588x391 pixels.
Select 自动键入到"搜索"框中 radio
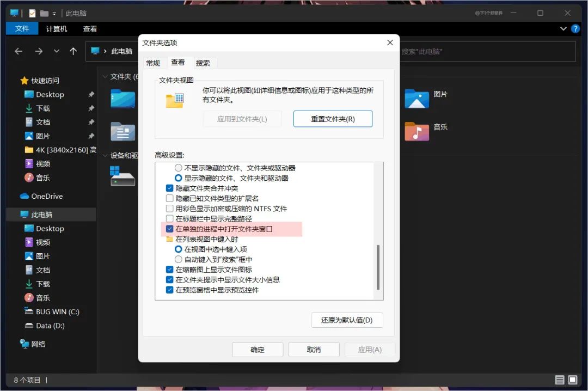(179, 259)
